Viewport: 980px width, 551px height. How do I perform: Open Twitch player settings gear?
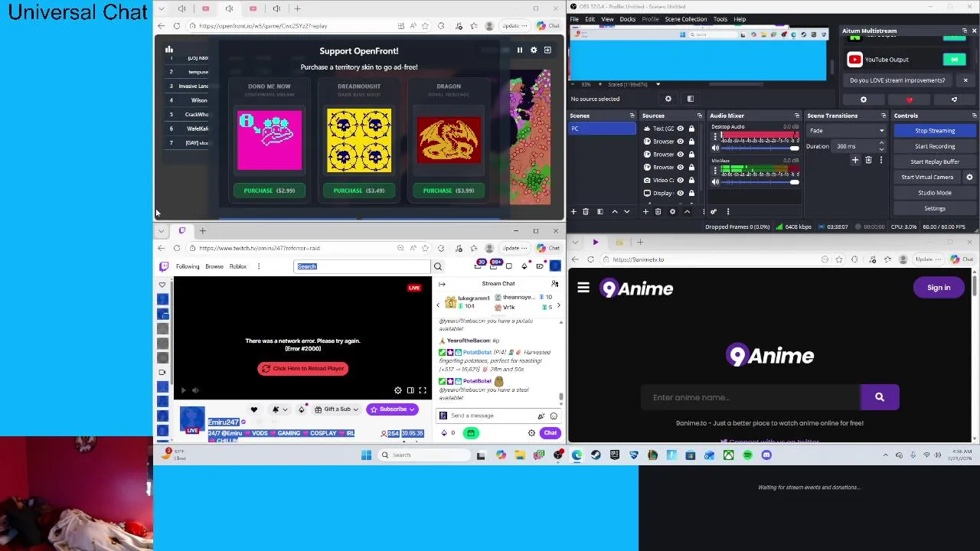397,390
